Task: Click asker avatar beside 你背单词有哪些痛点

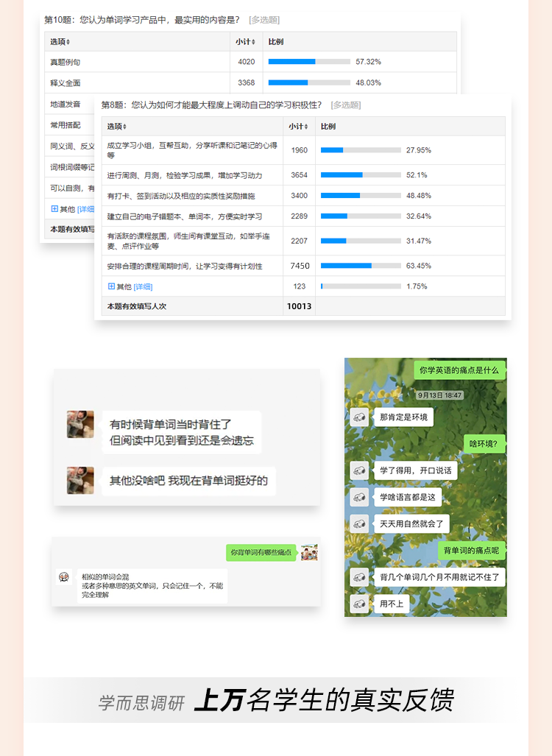Action: pyautogui.click(x=310, y=553)
